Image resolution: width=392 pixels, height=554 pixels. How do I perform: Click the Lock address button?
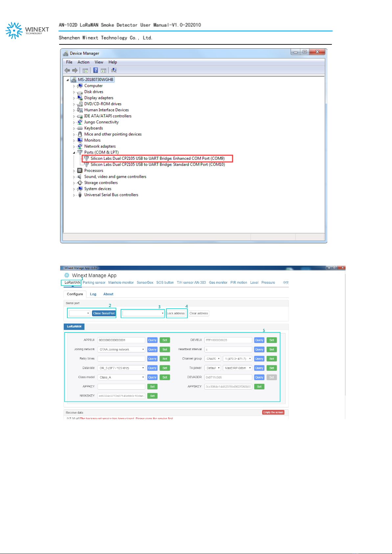pos(176,313)
